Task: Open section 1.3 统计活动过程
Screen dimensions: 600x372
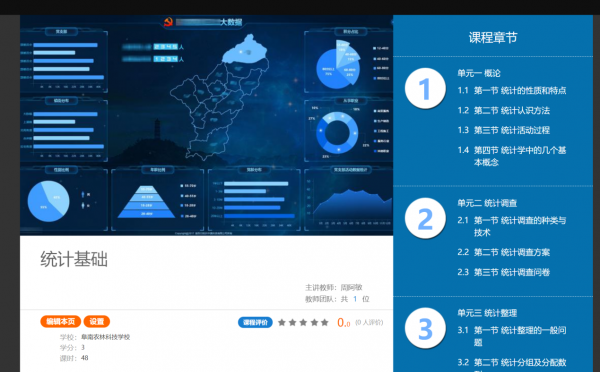Action: click(x=504, y=130)
